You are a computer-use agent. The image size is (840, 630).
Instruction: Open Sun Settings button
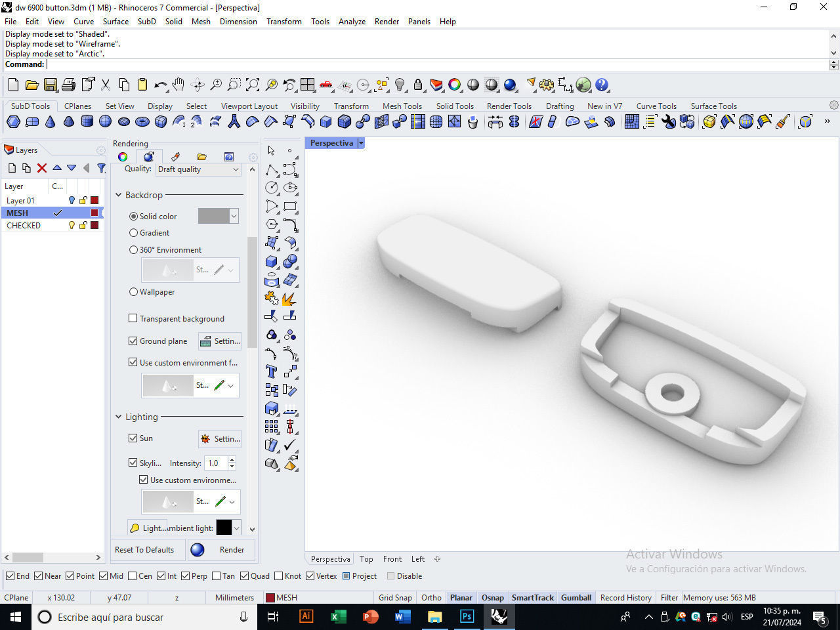click(220, 438)
